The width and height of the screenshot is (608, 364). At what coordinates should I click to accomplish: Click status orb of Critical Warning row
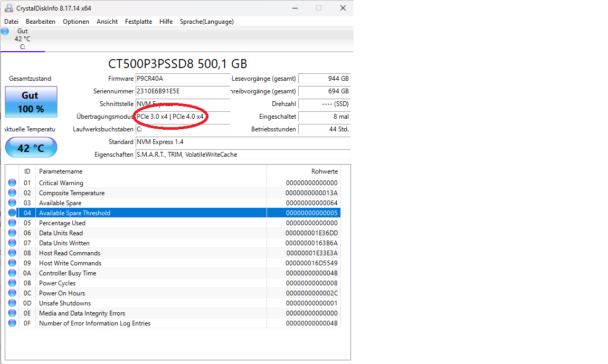pos(12,183)
